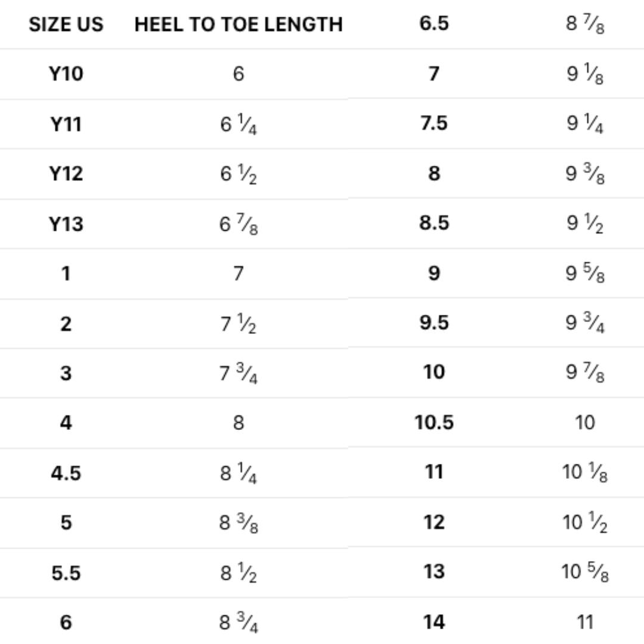Select the Y13 size row label
Viewport: 644px width, 644px height.
pos(66,224)
